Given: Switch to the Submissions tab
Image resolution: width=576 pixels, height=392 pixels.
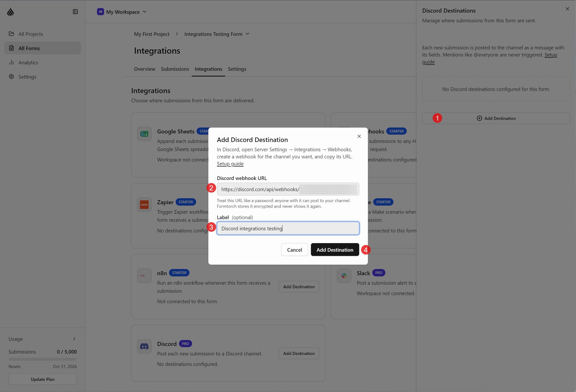Looking at the screenshot, I should pyautogui.click(x=175, y=69).
